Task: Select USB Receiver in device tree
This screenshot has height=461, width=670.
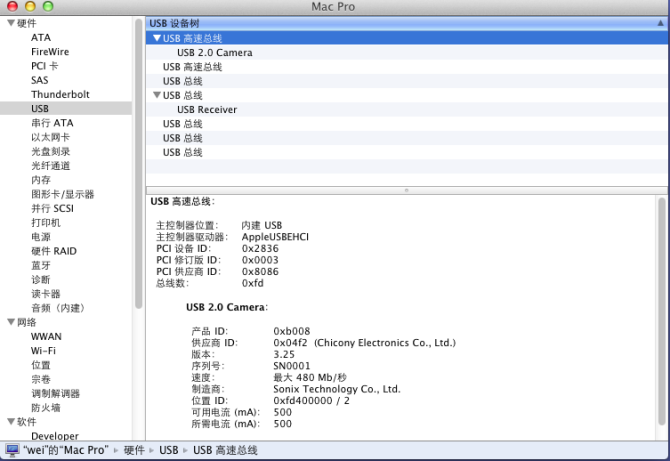Action: click(207, 110)
